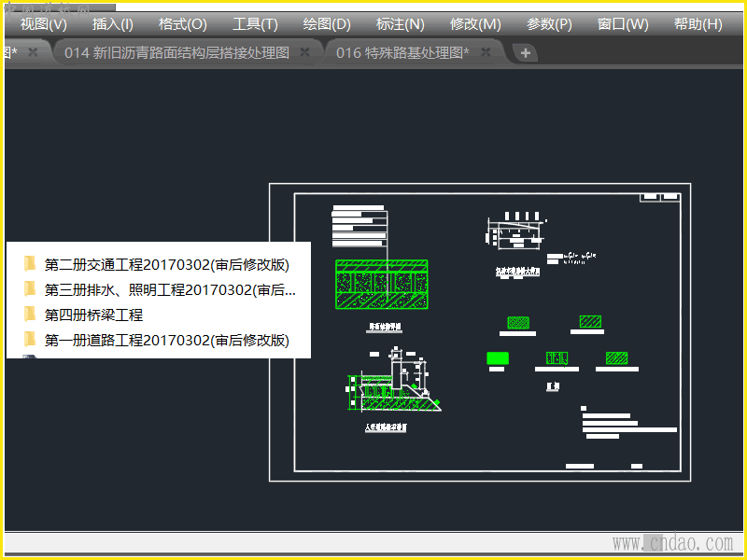The image size is (747, 560).
Task: Open the 插入(I) menu
Action: [x=112, y=24]
